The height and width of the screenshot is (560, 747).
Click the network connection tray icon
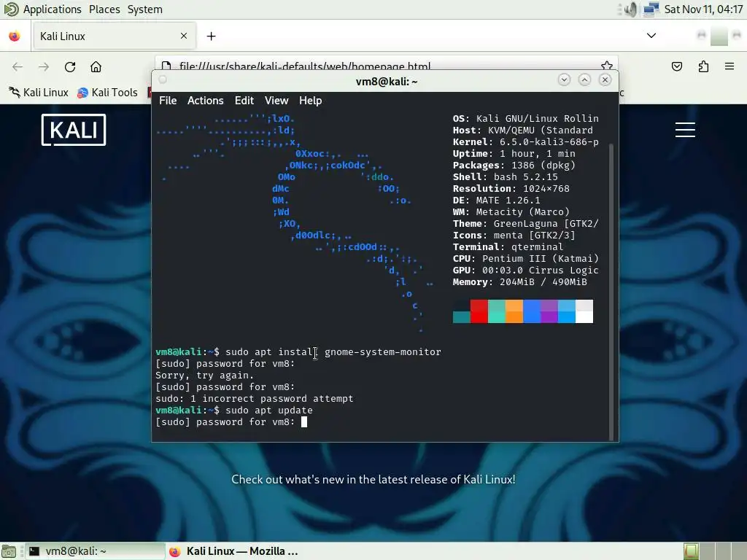point(651,9)
